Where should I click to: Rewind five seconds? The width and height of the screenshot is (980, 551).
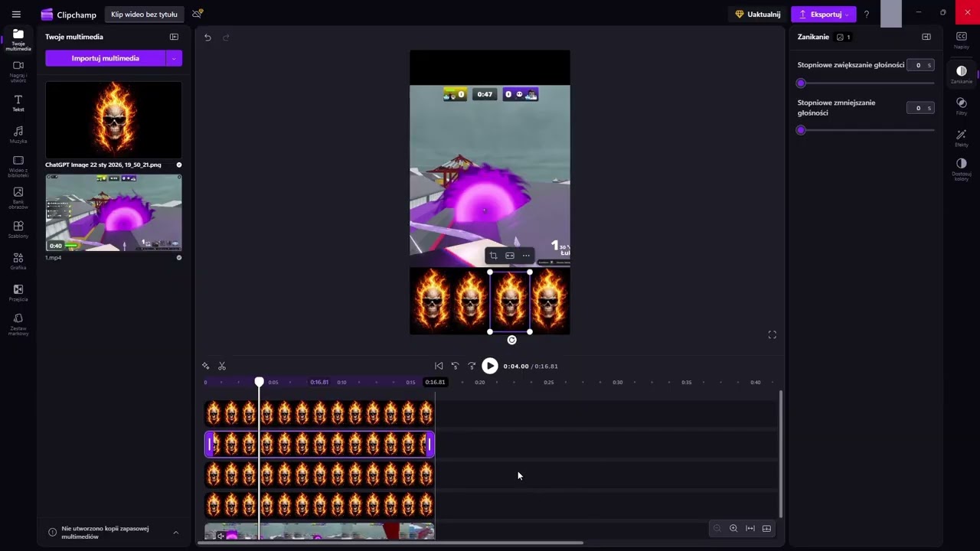tap(455, 366)
